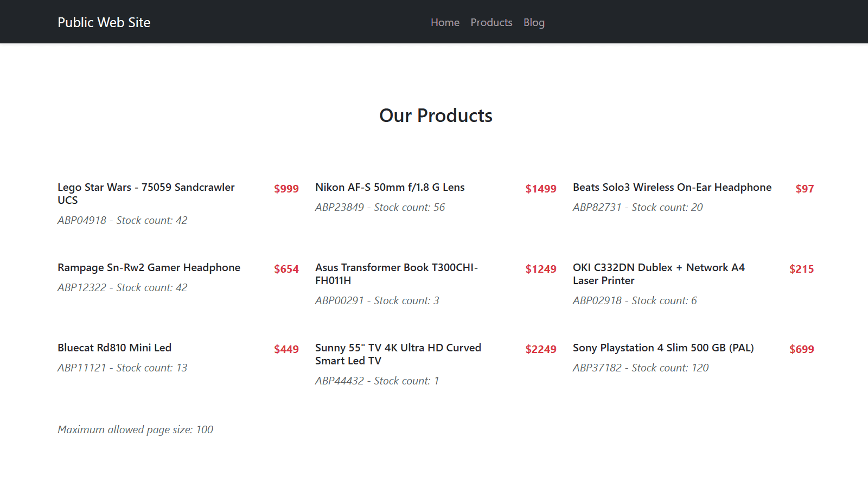Go to the Home nav item
Viewport: 868px width, 488px height.
coord(445,22)
